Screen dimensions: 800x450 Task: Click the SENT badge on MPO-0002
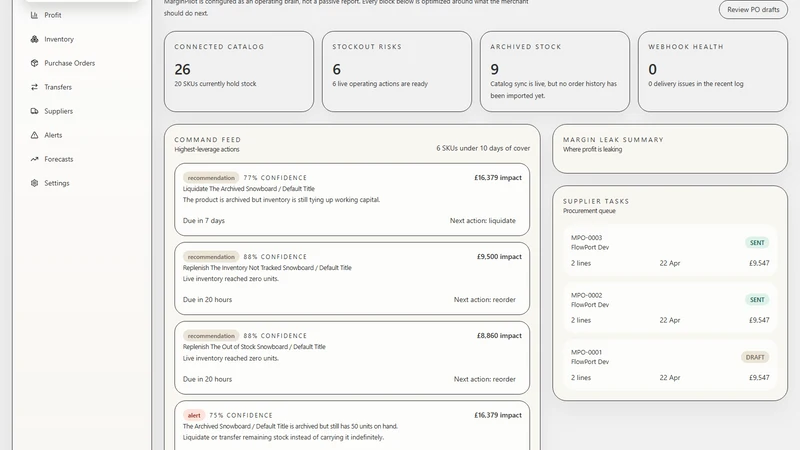point(757,300)
